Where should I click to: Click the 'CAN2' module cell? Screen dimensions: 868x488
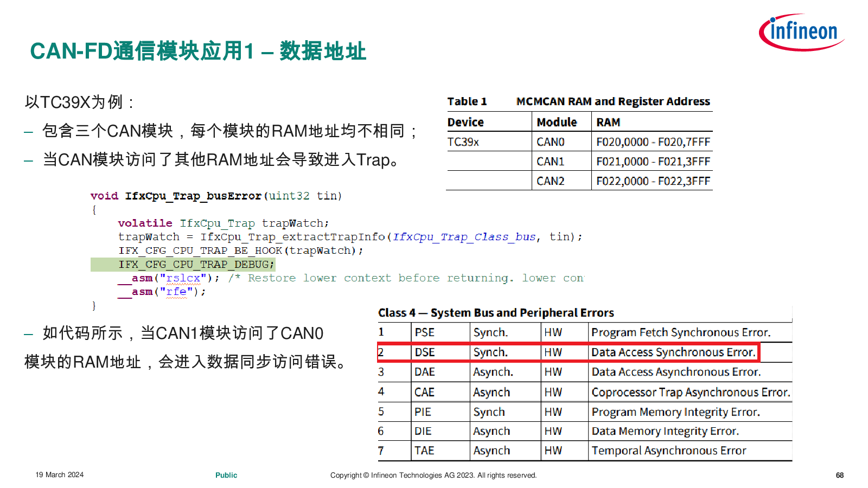551,181
